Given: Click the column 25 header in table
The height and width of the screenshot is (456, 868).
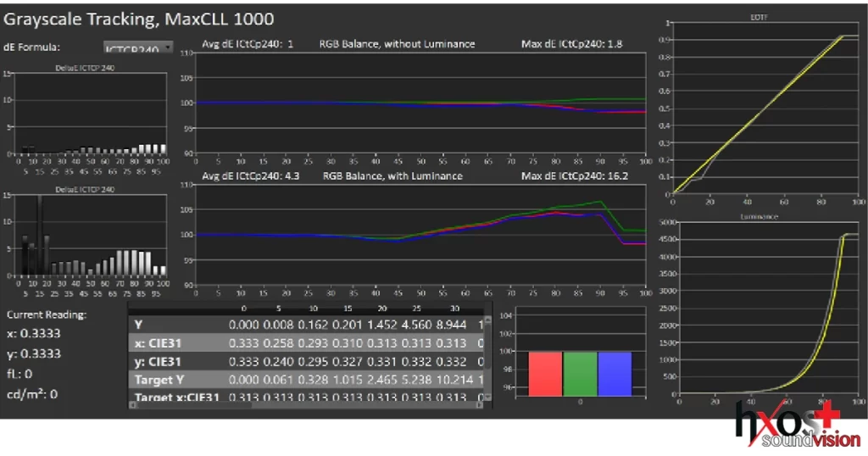Looking at the screenshot, I should 419,308.
